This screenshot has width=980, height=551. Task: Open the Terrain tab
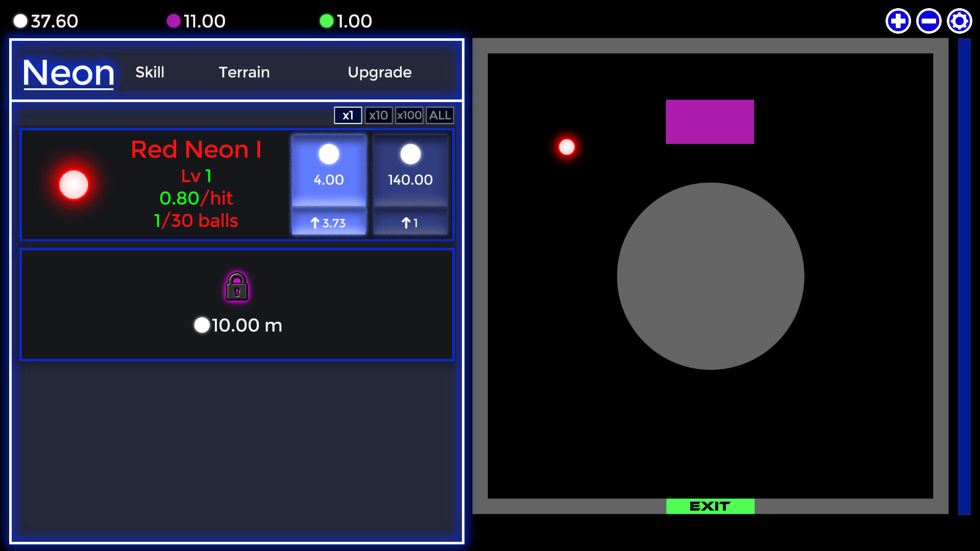coord(244,72)
